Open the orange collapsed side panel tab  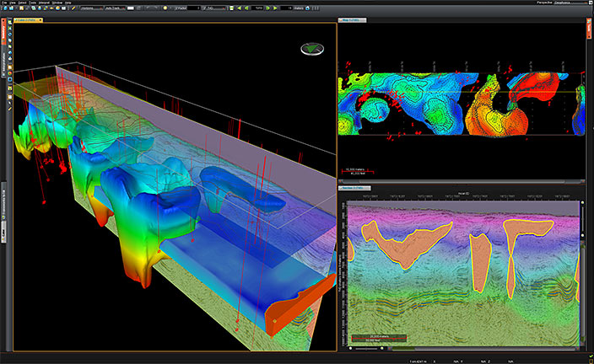(3, 30)
